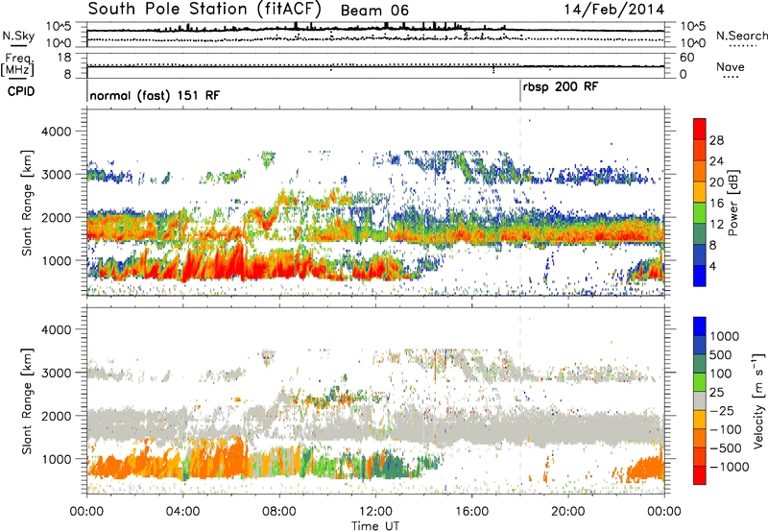Image resolution: width=768 pixels, height=532 pixels.
Task: Click the 'N.Sky' legend label
Action: coord(18,36)
